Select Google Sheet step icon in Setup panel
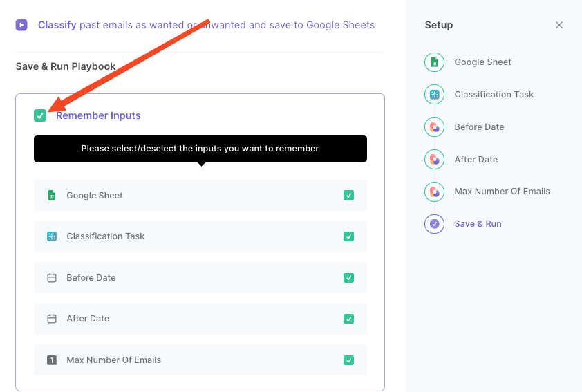Screen dimensions: 582x392 click(x=434, y=62)
